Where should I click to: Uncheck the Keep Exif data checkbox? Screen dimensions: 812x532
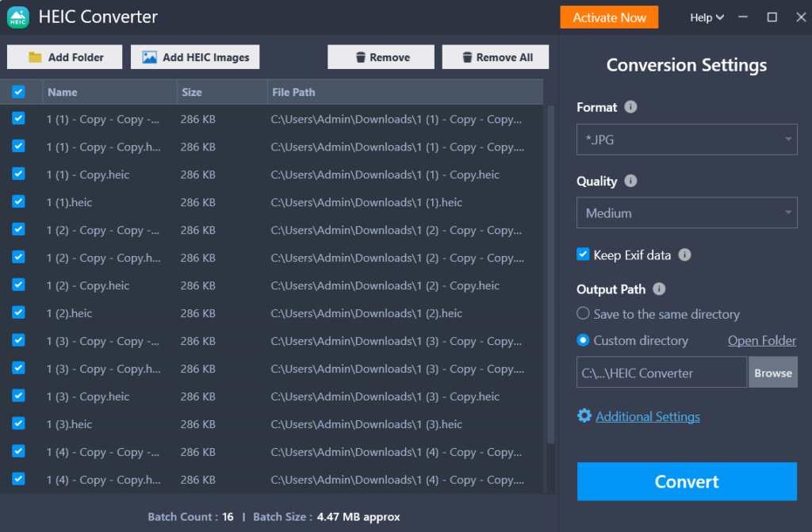pos(584,255)
